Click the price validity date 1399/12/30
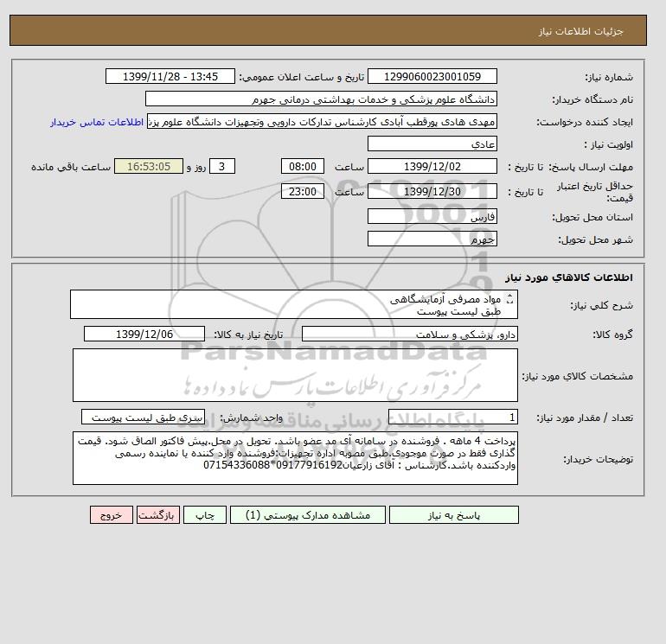 [432, 191]
